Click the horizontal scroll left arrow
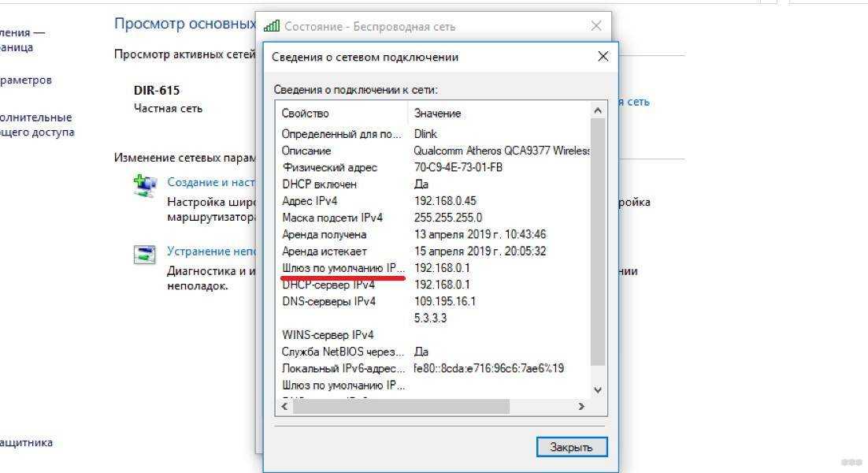The width and height of the screenshot is (868, 473). (x=284, y=407)
